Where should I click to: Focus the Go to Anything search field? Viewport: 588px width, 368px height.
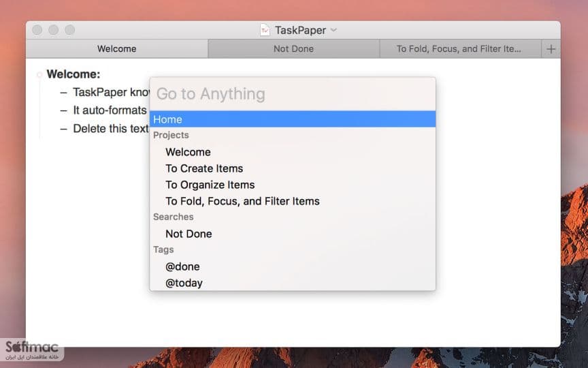(293, 94)
